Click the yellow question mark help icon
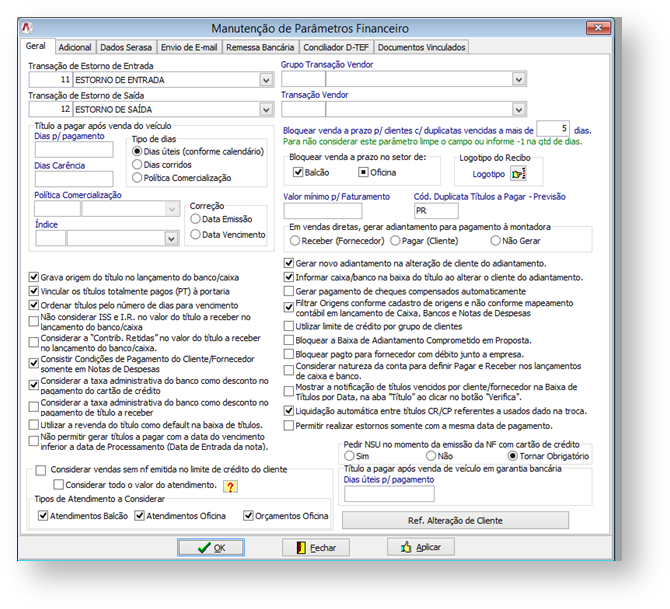The image size is (670, 609). (230, 486)
